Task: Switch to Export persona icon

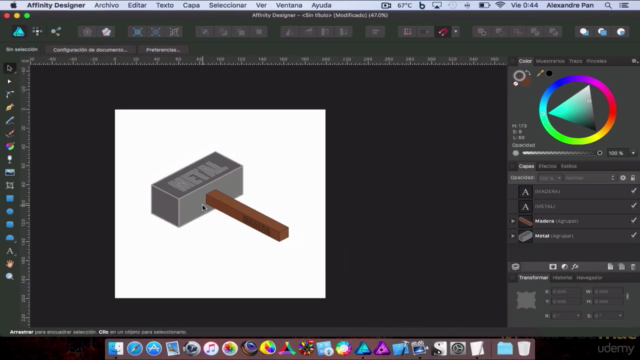Action: click(56, 32)
